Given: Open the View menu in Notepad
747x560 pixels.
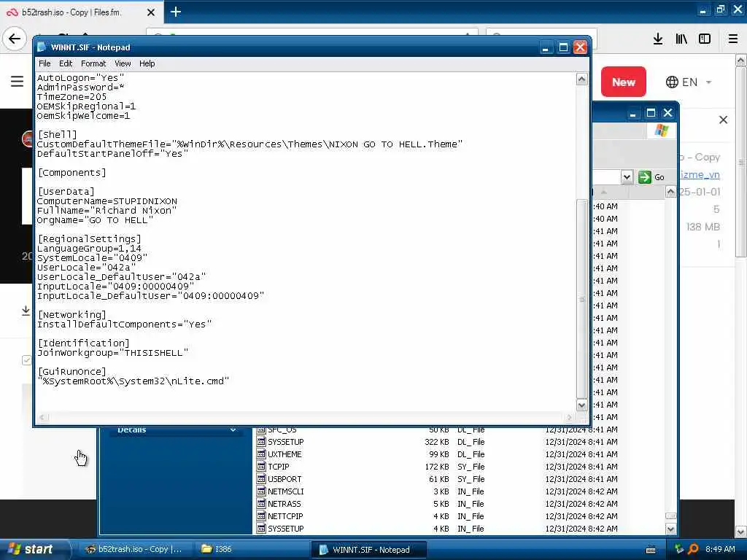Looking at the screenshot, I should pyautogui.click(x=123, y=63).
